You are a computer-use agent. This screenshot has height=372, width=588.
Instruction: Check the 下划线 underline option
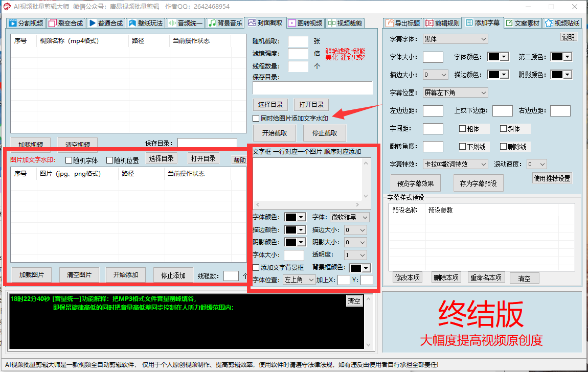[x=462, y=147]
